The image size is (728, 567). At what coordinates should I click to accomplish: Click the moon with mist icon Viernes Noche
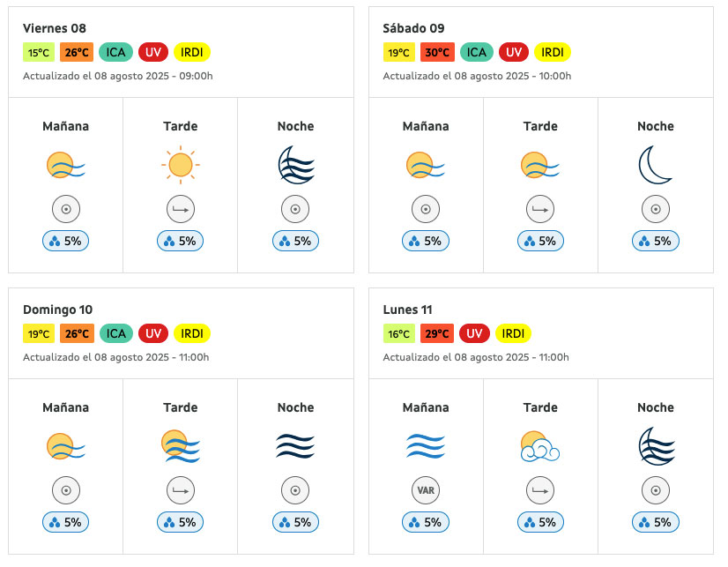(296, 165)
